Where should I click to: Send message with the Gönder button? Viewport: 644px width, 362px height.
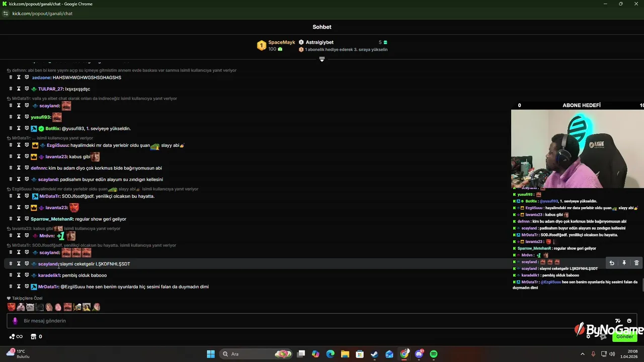coord(625,336)
